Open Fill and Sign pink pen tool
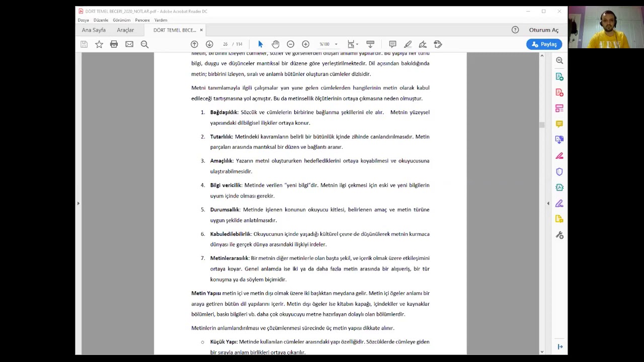644x362 pixels. click(559, 156)
